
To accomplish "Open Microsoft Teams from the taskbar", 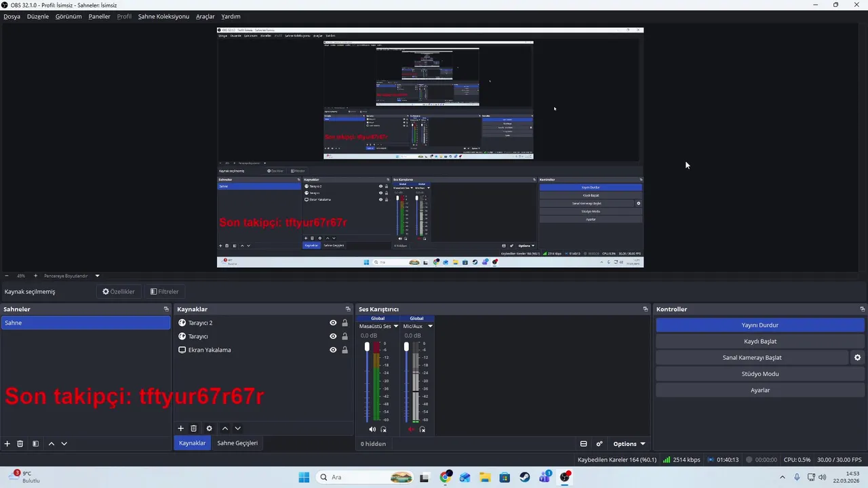I will [x=545, y=477].
